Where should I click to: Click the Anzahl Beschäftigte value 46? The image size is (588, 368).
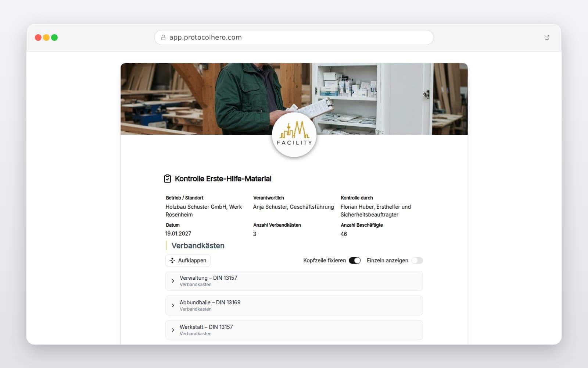tap(344, 234)
